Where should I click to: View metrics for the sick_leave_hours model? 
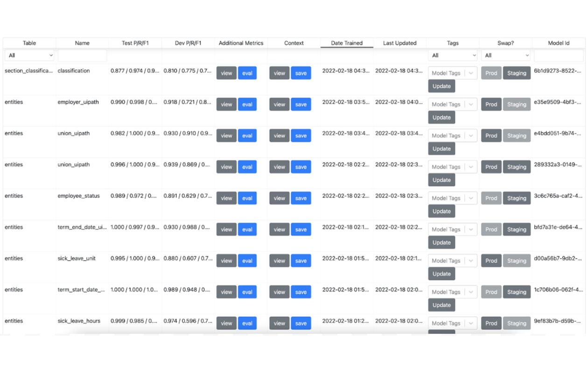tap(226, 323)
